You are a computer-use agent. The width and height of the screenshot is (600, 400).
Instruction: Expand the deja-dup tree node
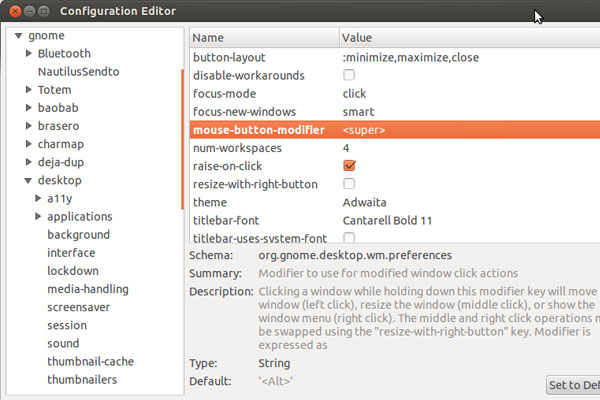[29, 162]
